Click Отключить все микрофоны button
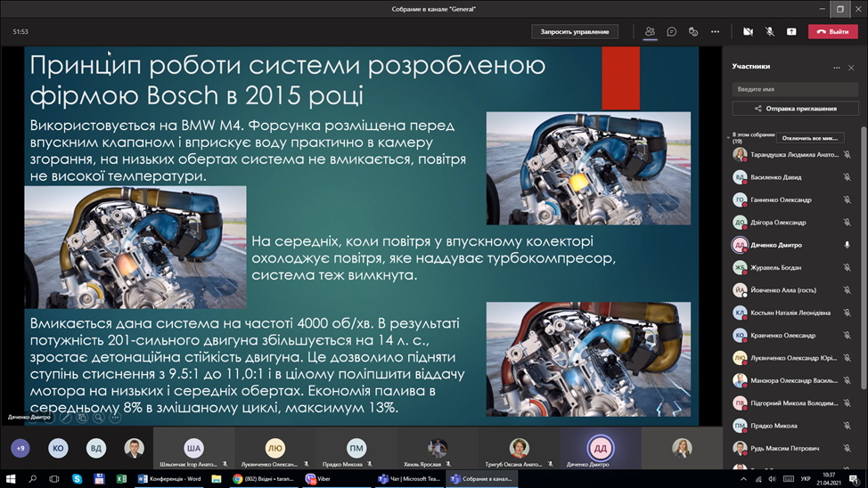The height and width of the screenshot is (488, 868). point(810,138)
